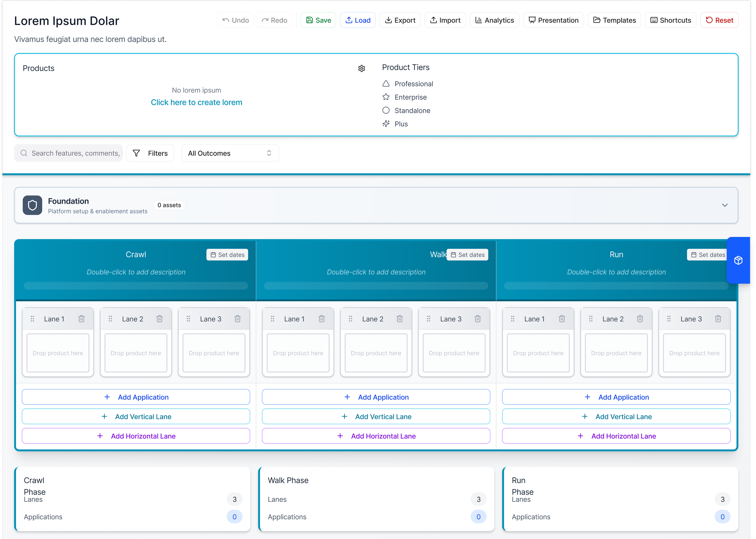Open the All Outcomes dropdown
The height and width of the screenshot is (539, 756).
(x=230, y=153)
